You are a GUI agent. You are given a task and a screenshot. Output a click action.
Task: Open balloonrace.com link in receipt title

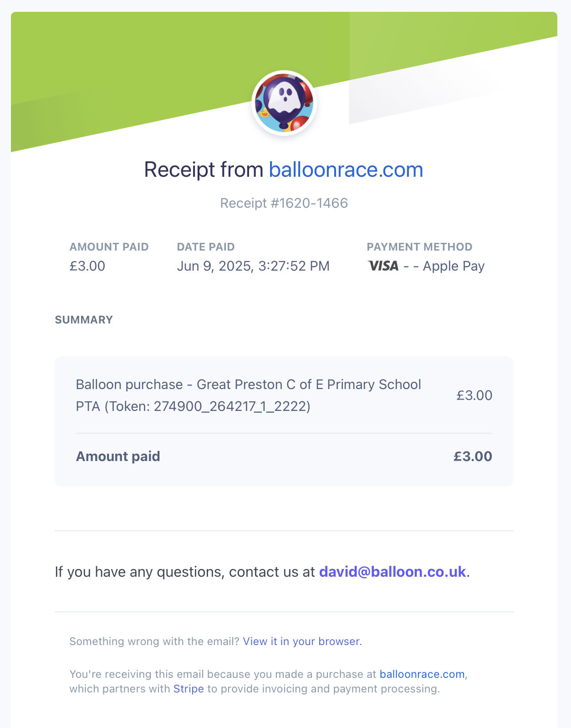tap(346, 170)
